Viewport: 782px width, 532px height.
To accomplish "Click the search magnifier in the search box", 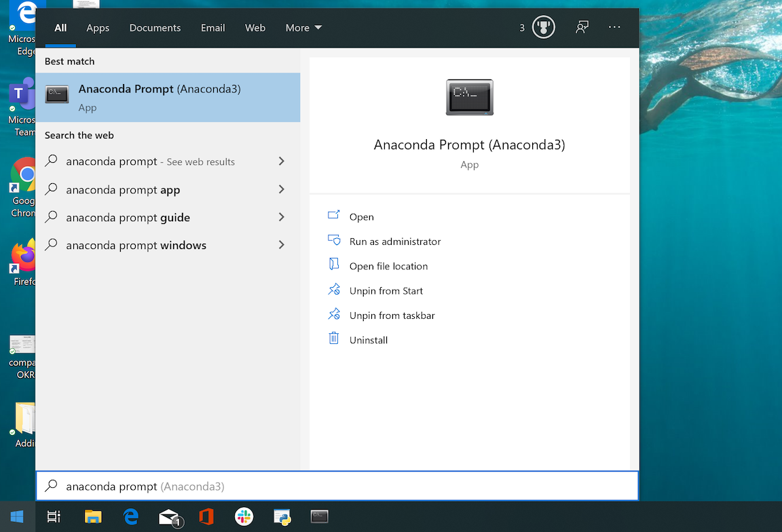I will click(52, 486).
